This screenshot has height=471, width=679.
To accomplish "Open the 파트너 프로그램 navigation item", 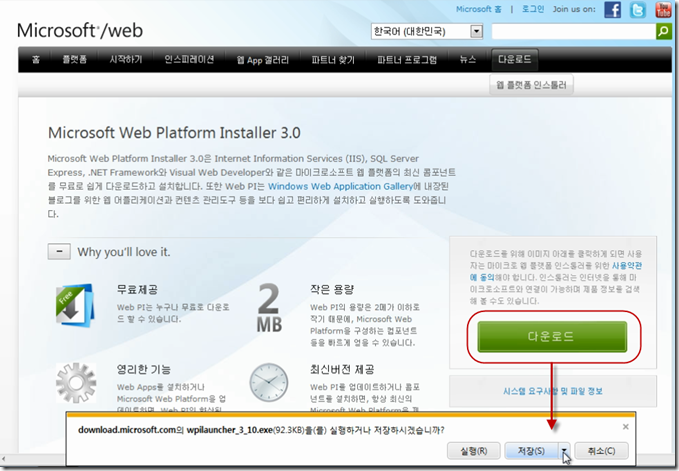I will pyautogui.click(x=407, y=60).
